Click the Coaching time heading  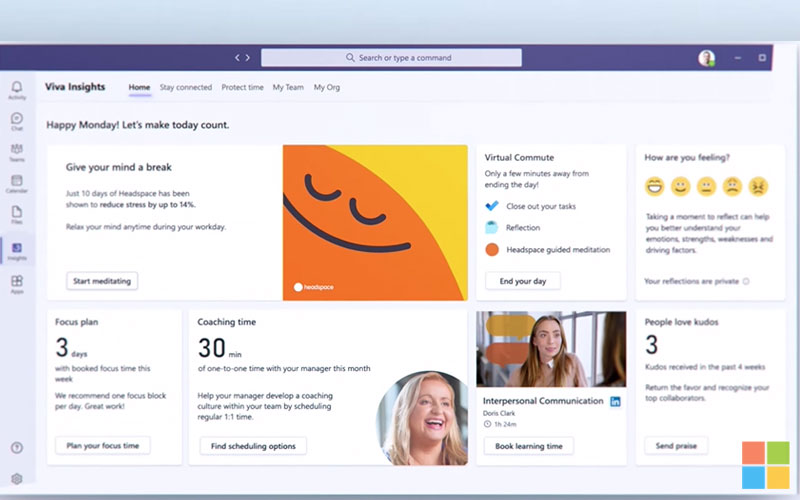[x=227, y=322]
